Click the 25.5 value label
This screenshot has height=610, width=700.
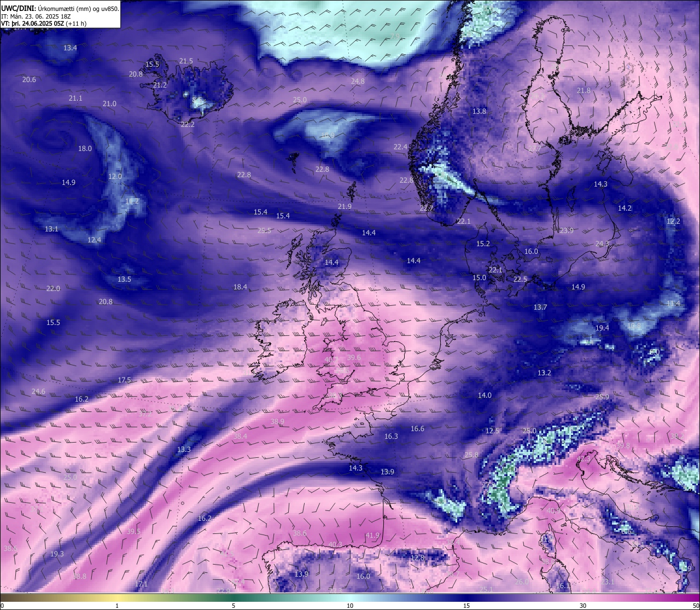264,231
